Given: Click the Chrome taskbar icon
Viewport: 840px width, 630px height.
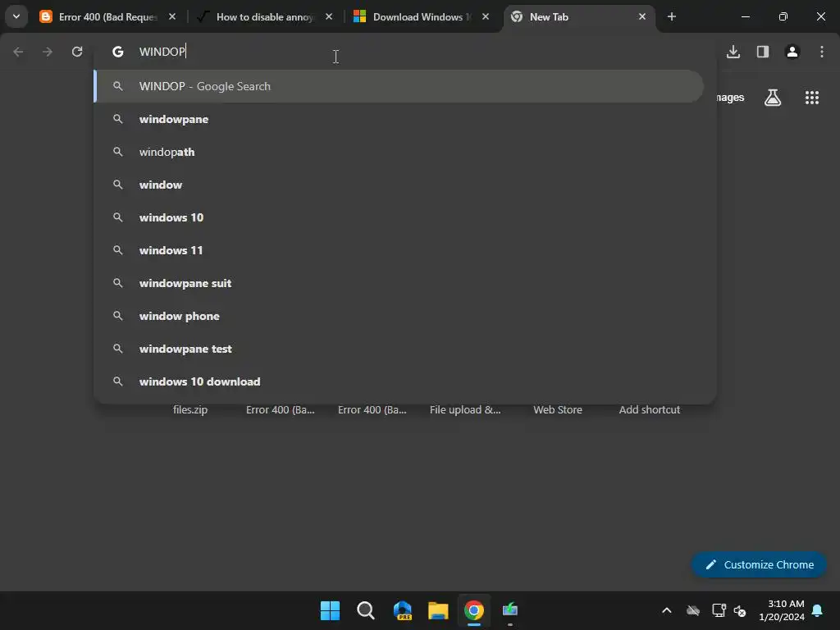Looking at the screenshot, I should [473, 610].
